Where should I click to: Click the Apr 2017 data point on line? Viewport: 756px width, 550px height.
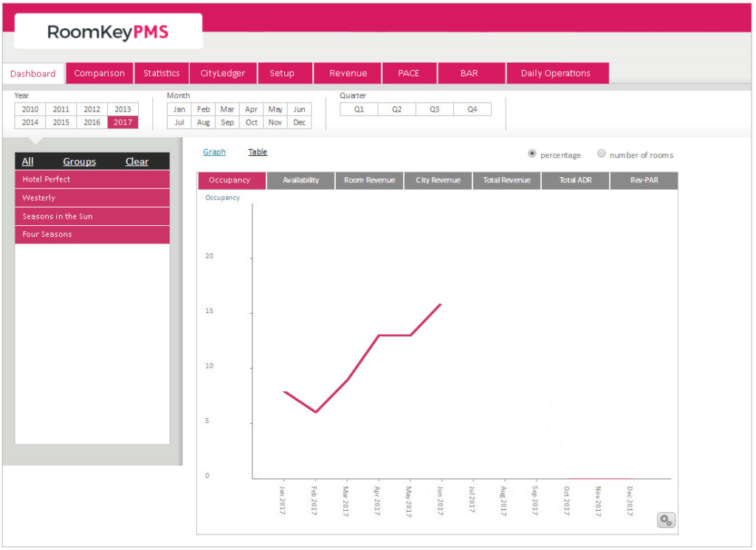[379, 335]
